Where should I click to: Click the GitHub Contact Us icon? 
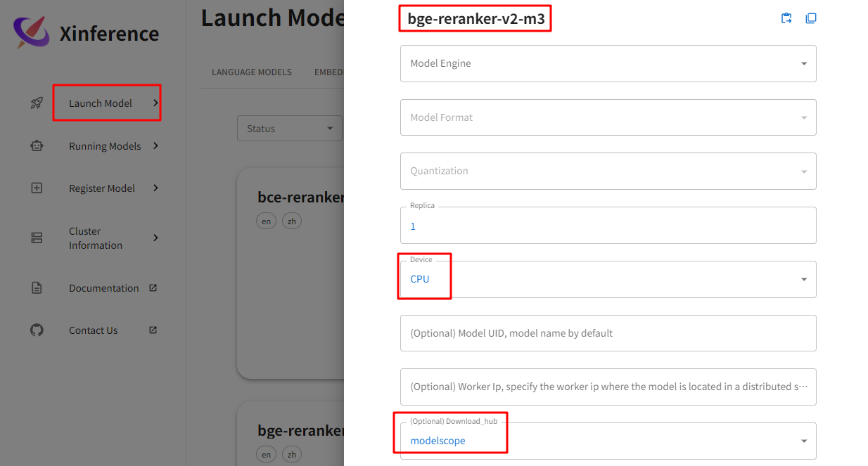pyautogui.click(x=37, y=330)
